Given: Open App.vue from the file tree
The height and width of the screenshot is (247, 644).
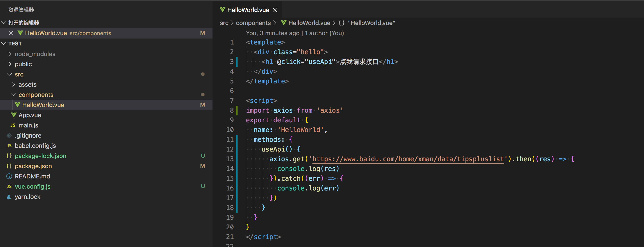Looking at the screenshot, I should coord(106,115).
